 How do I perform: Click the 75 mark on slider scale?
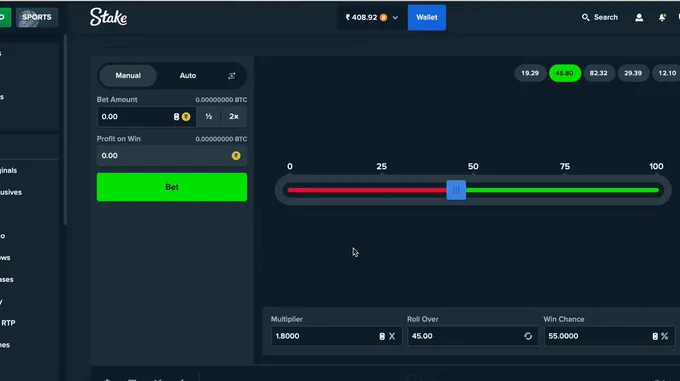[x=564, y=166]
